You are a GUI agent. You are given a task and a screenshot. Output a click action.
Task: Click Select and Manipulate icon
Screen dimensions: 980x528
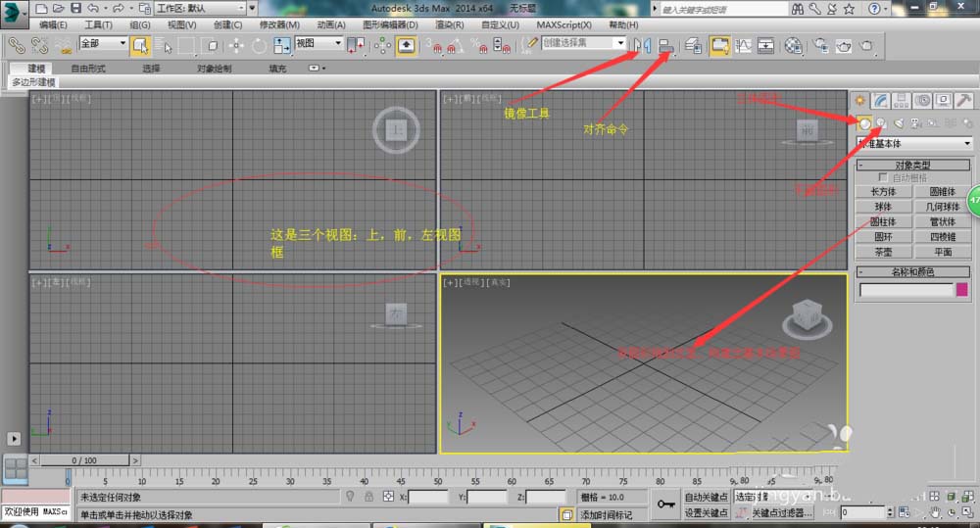382,46
